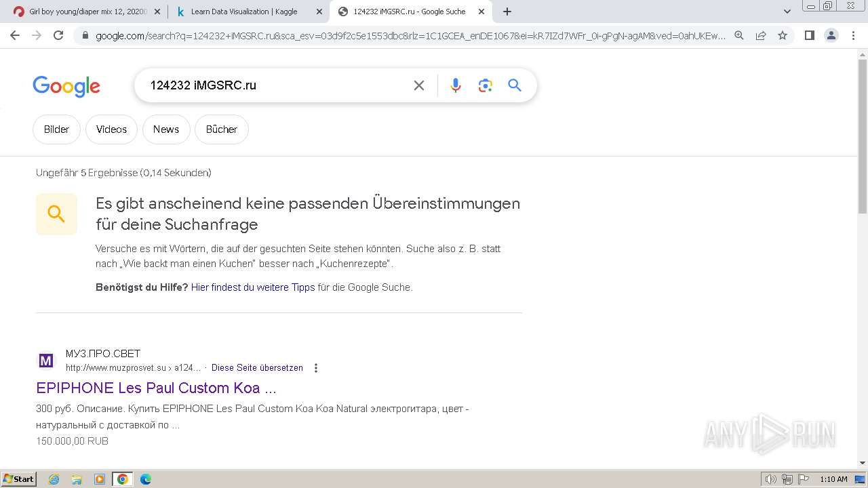Click the scrollbar down arrow
The height and width of the screenshot is (488, 868).
click(x=863, y=463)
